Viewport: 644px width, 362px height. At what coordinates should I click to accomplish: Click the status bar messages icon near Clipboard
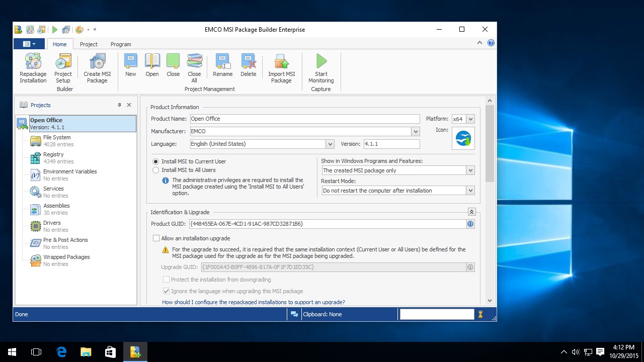(x=294, y=314)
